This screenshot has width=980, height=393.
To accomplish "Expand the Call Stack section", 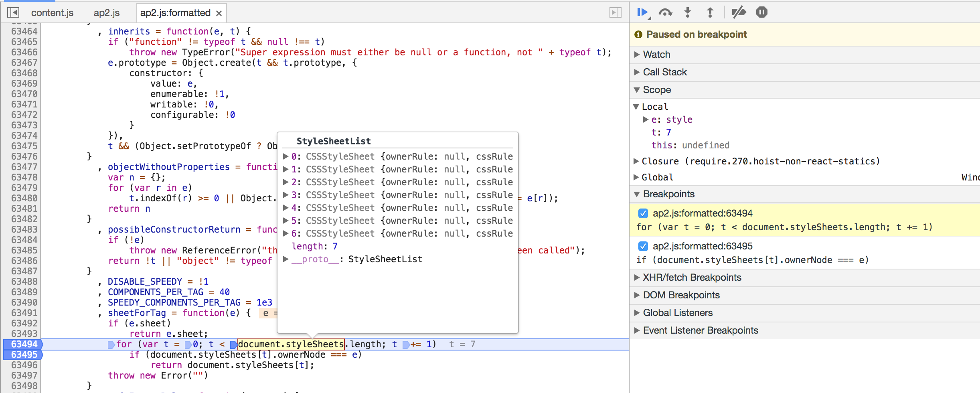I will 636,72.
